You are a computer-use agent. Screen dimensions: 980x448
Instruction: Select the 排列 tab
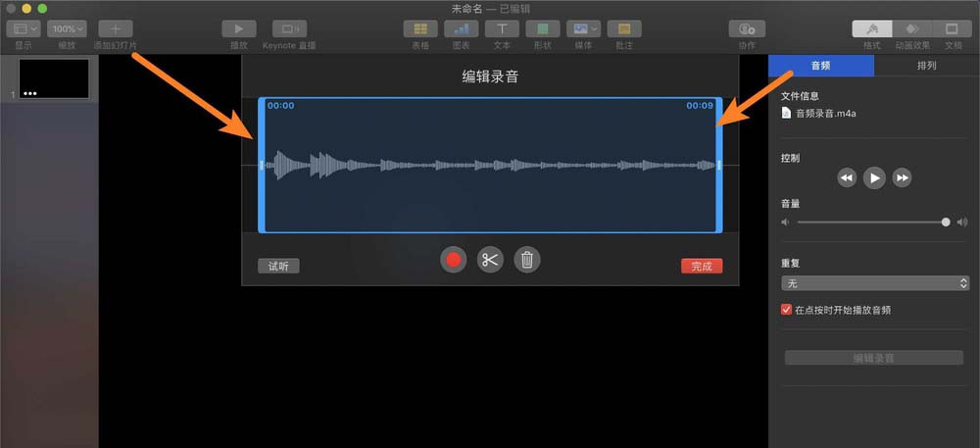(x=927, y=66)
